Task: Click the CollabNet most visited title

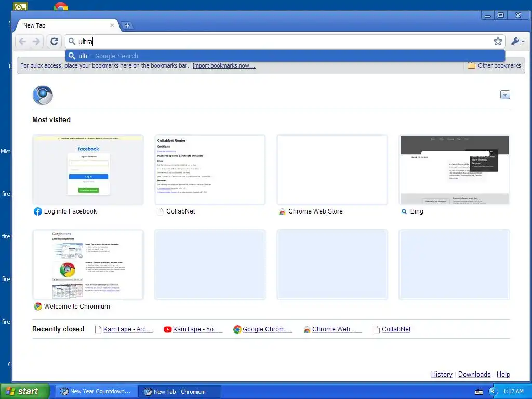Action: tap(180, 211)
